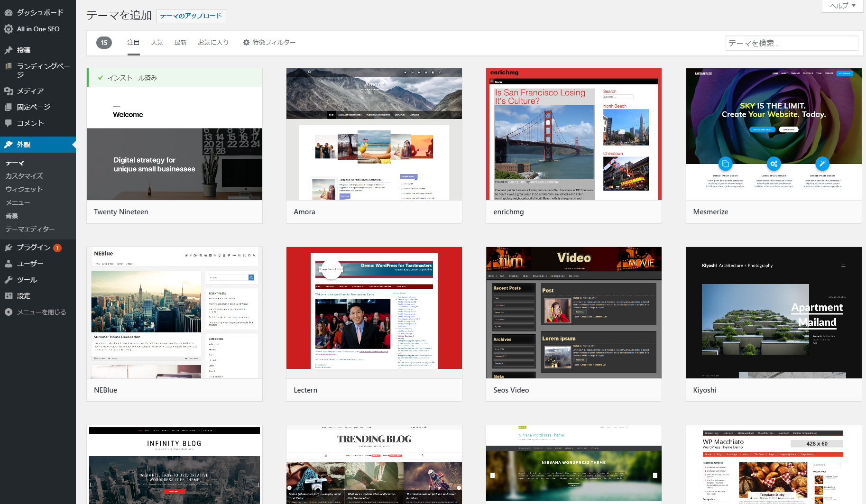This screenshot has width=866, height=504.
Task: Click the Plugins plug icon
Action: 9,247
